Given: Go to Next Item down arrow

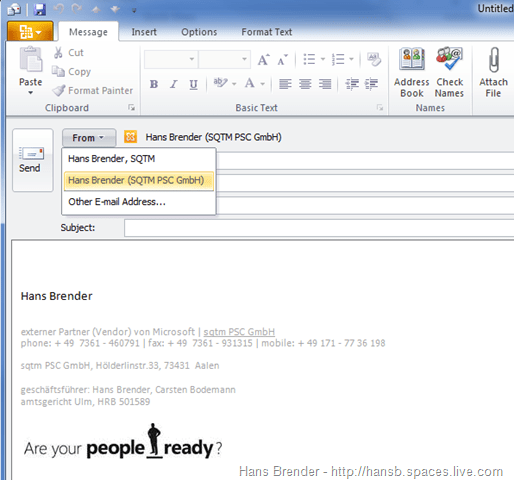Looking at the screenshot, I should click(x=115, y=10).
